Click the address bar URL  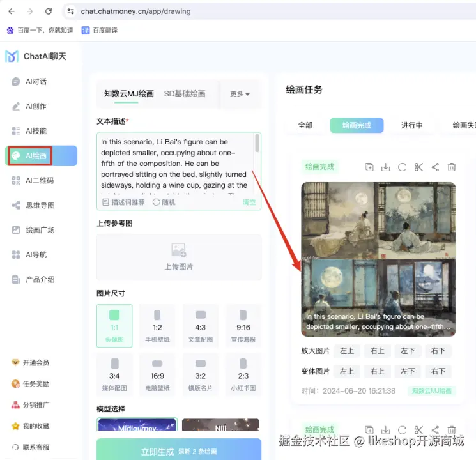tap(135, 11)
